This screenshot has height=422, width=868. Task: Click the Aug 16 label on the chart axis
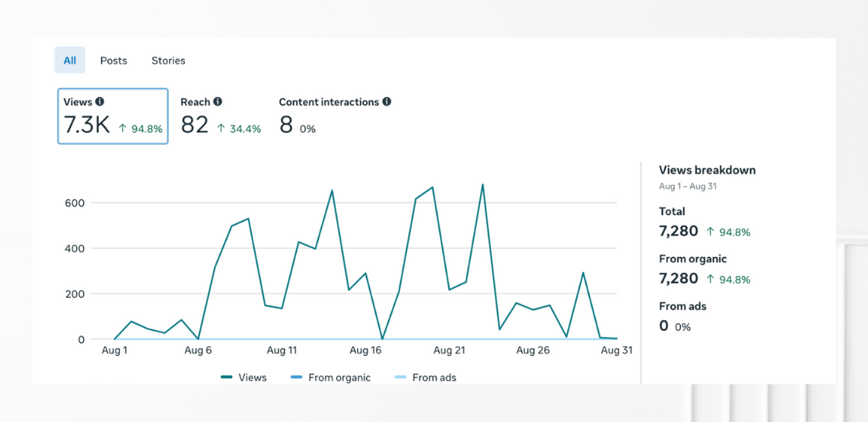365,351
